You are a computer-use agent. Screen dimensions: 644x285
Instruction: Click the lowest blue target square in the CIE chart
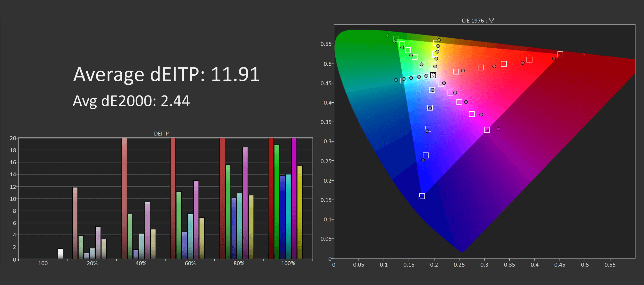pyautogui.click(x=422, y=196)
